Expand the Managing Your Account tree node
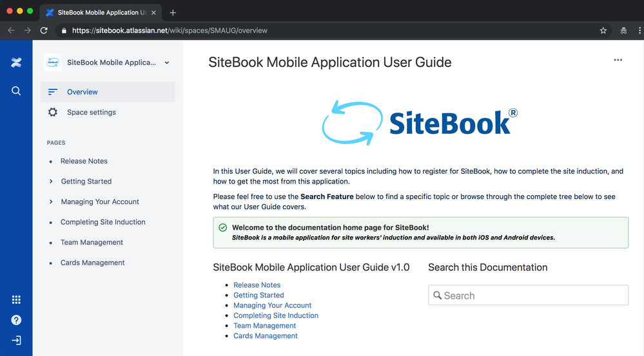This screenshot has height=356, width=644. point(51,201)
